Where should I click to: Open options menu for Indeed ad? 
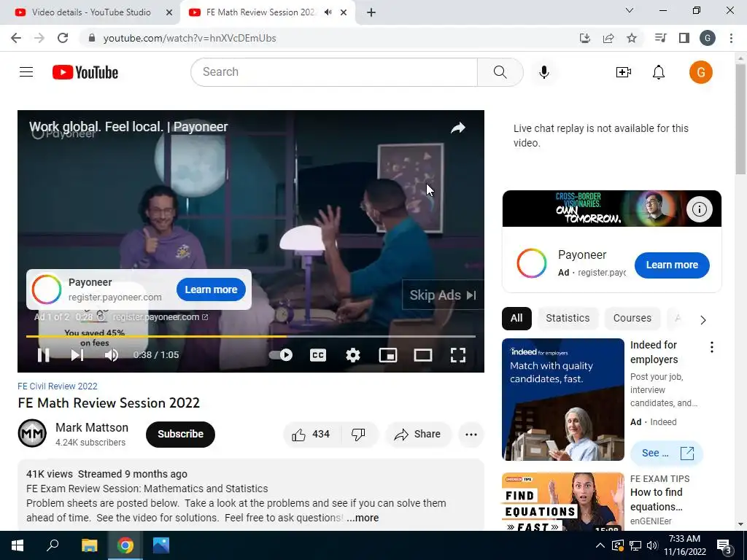click(711, 346)
